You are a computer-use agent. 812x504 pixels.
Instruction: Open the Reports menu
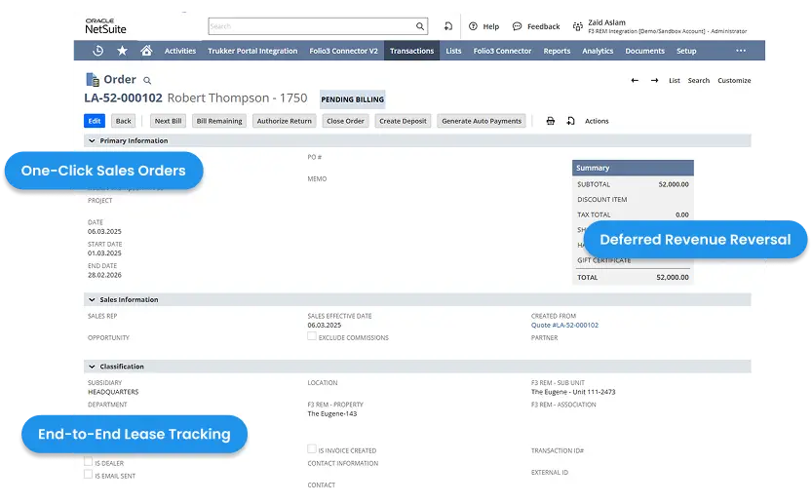click(x=557, y=51)
